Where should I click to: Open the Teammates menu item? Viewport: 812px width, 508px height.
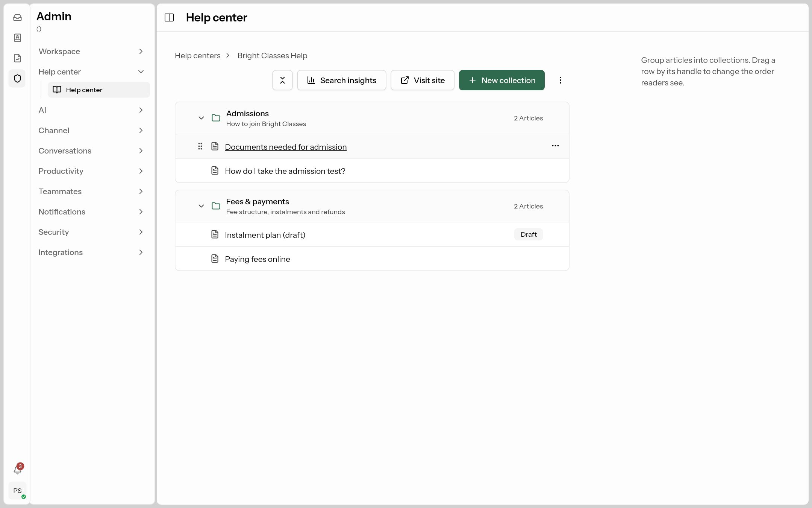(x=91, y=192)
